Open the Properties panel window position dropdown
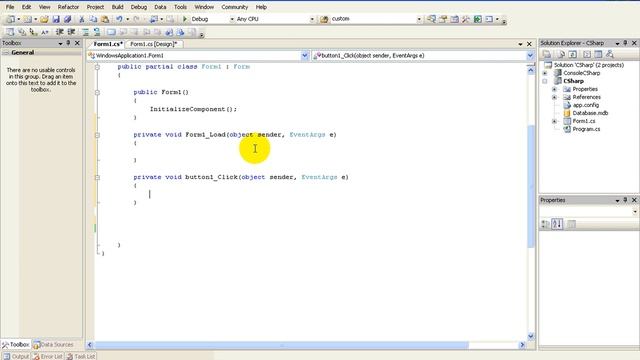The image size is (640, 360). click(x=617, y=200)
